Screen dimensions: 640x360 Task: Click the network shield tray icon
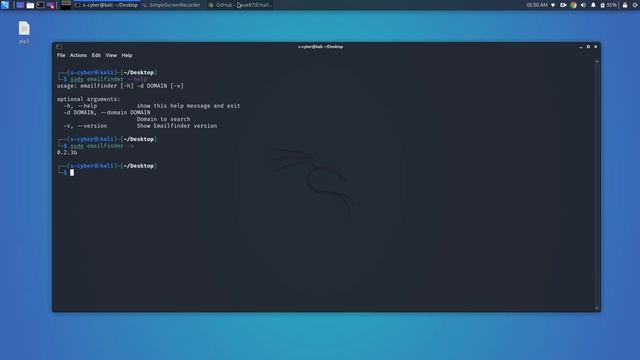[x=553, y=5]
